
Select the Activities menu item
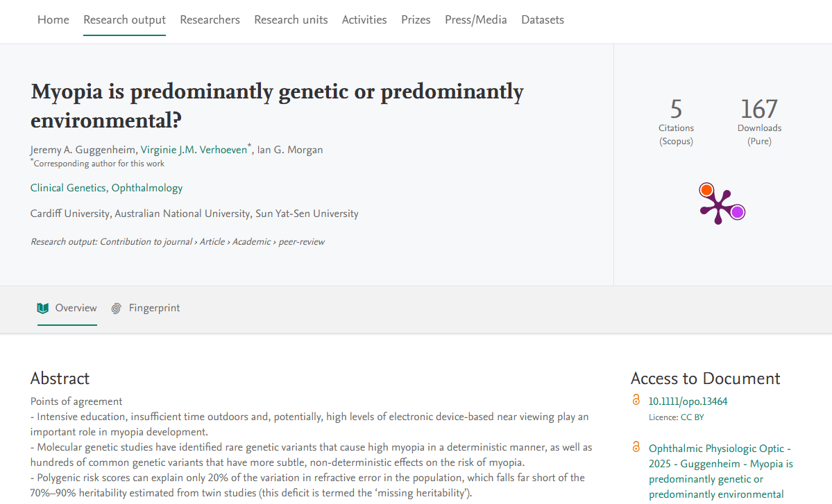point(364,20)
